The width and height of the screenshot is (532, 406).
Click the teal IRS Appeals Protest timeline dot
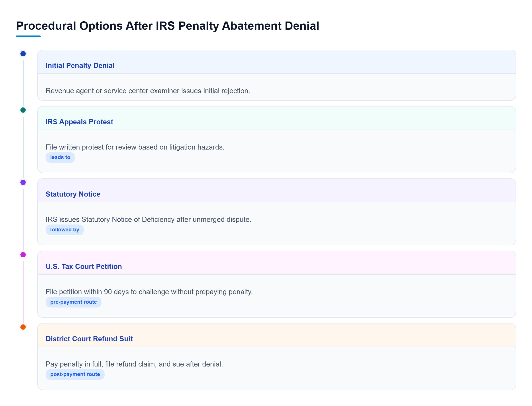[23, 110]
